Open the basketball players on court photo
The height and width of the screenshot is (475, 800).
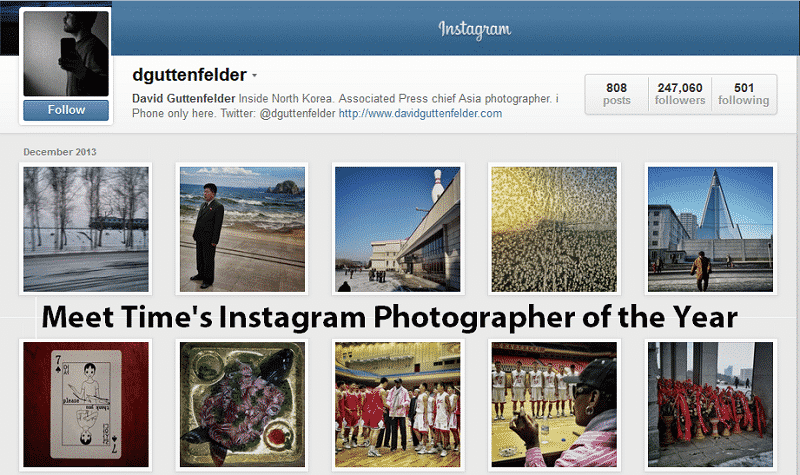click(x=397, y=404)
